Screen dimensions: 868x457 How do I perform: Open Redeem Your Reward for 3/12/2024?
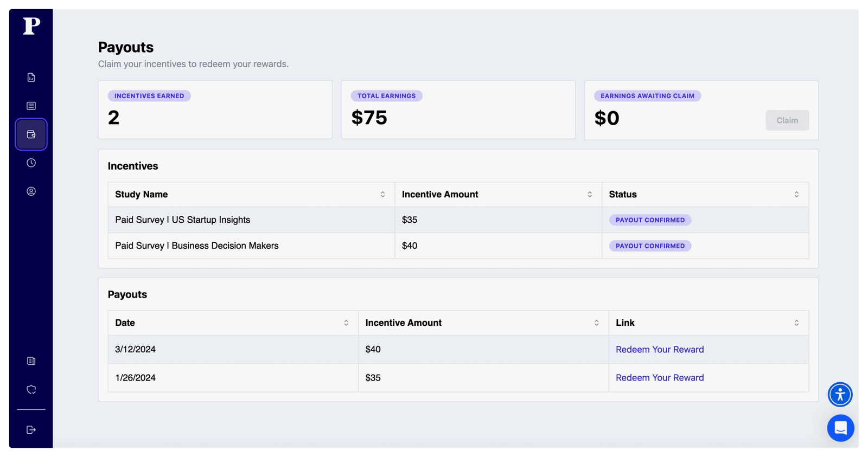[660, 350]
